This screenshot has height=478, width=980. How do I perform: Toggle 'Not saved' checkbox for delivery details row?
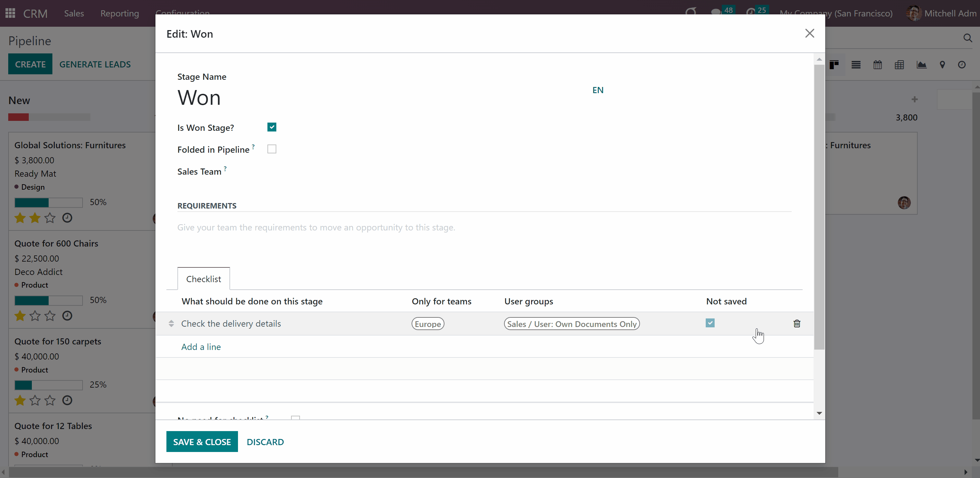point(710,323)
